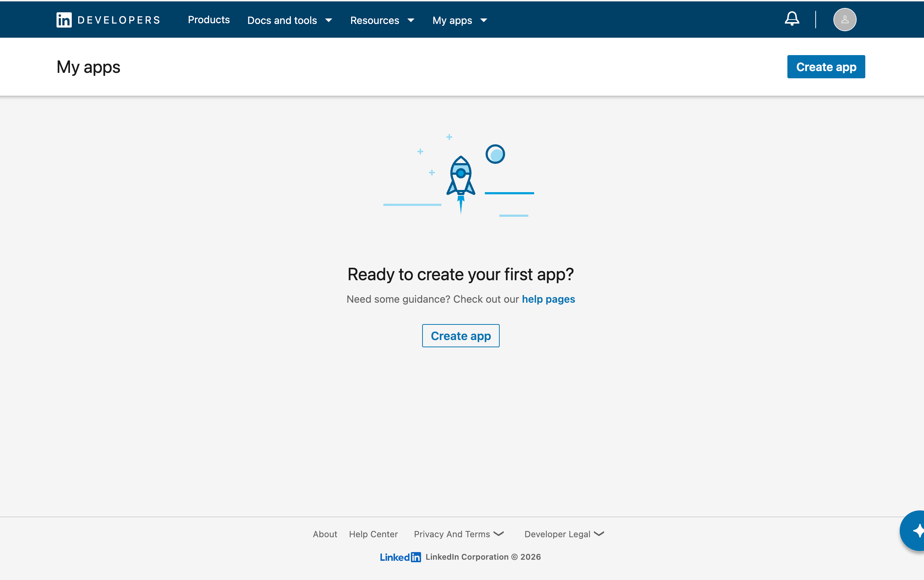Screen dimensions: 924x580
Task: Expand the Resources dropdown arrow
Action: point(411,20)
